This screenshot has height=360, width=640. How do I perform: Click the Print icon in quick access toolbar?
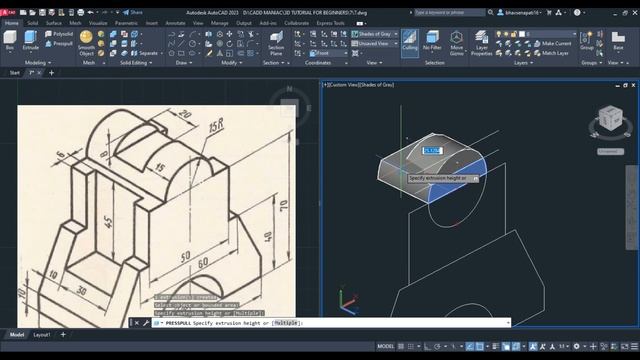tap(81, 13)
